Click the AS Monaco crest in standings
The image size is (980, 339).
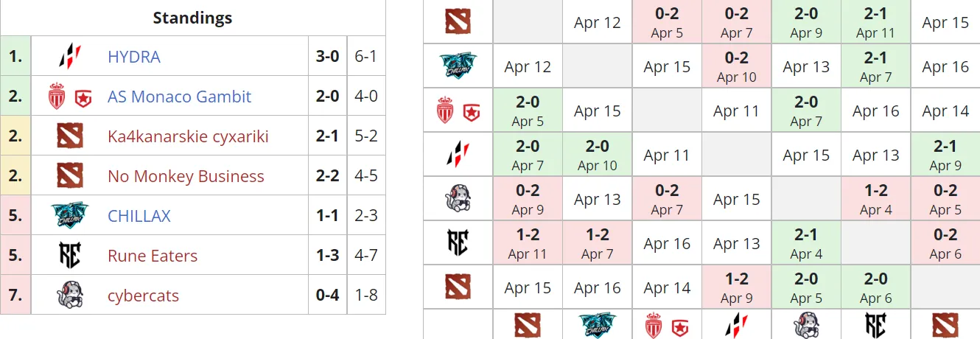[x=57, y=97]
